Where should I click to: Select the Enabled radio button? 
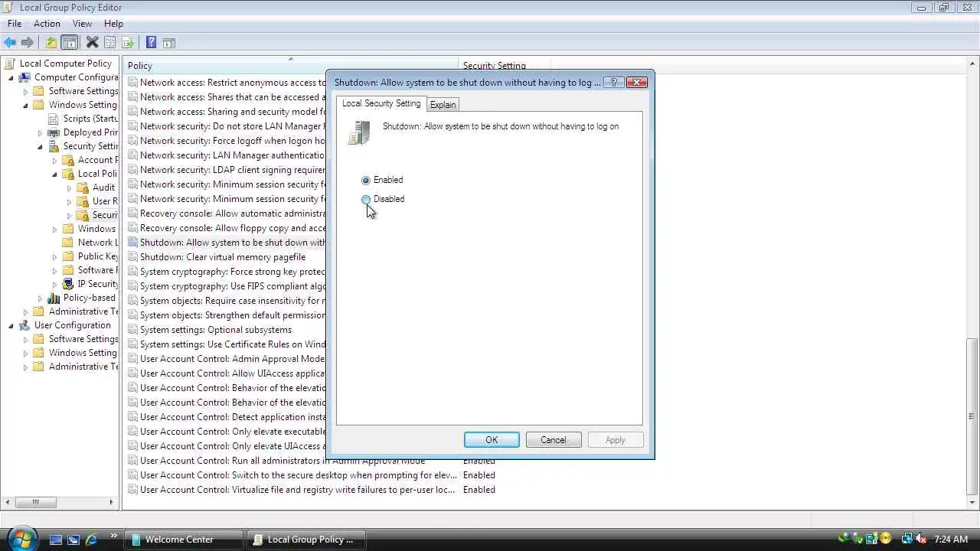click(366, 181)
